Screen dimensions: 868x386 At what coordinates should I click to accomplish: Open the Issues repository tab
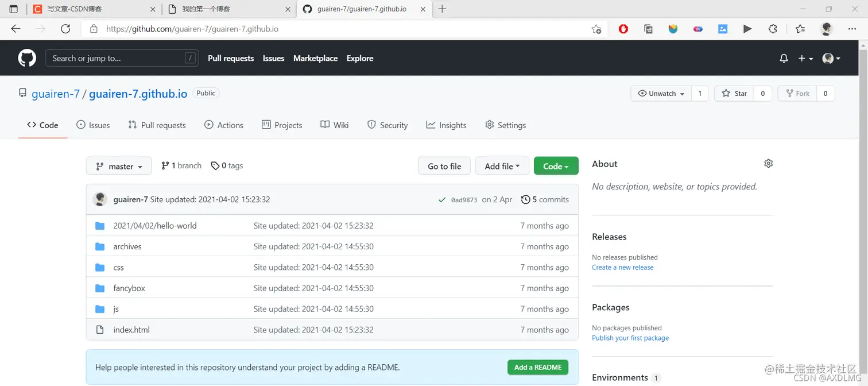[93, 125]
